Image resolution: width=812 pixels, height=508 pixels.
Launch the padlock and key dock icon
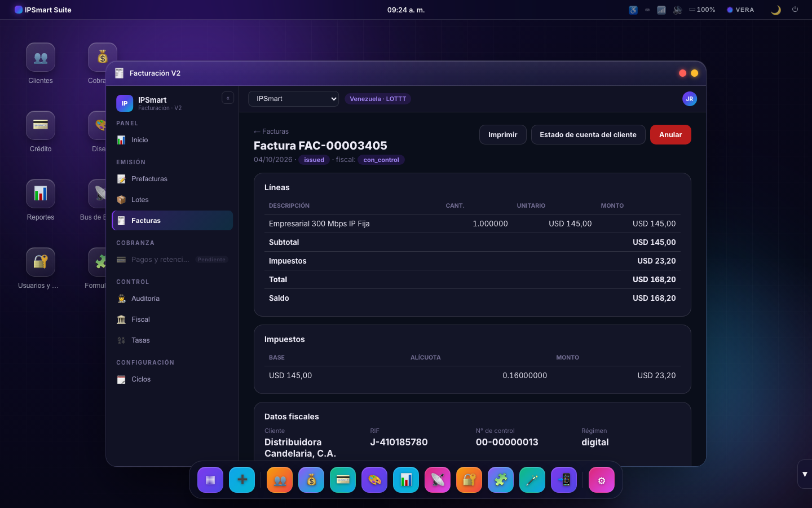[x=469, y=480]
